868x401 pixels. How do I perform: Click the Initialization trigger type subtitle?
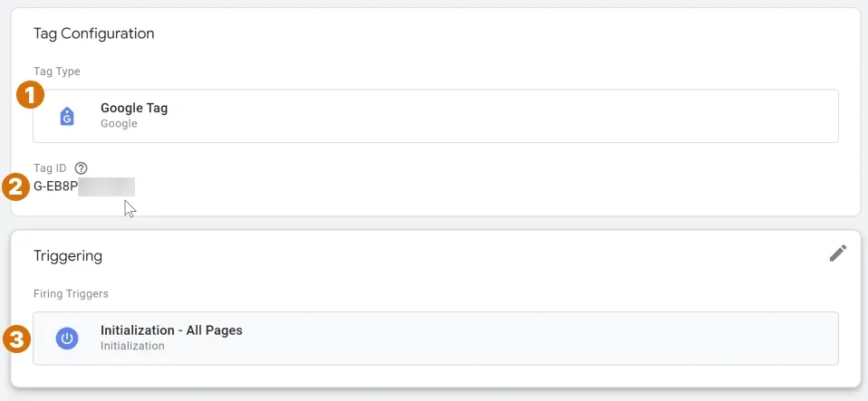click(132, 346)
